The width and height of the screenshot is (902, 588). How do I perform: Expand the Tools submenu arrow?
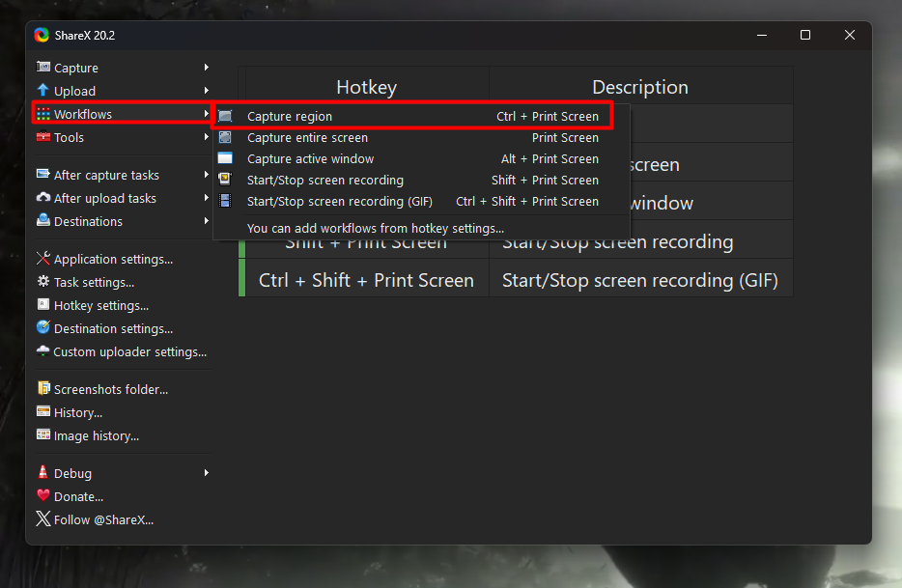pyautogui.click(x=206, y=137)
